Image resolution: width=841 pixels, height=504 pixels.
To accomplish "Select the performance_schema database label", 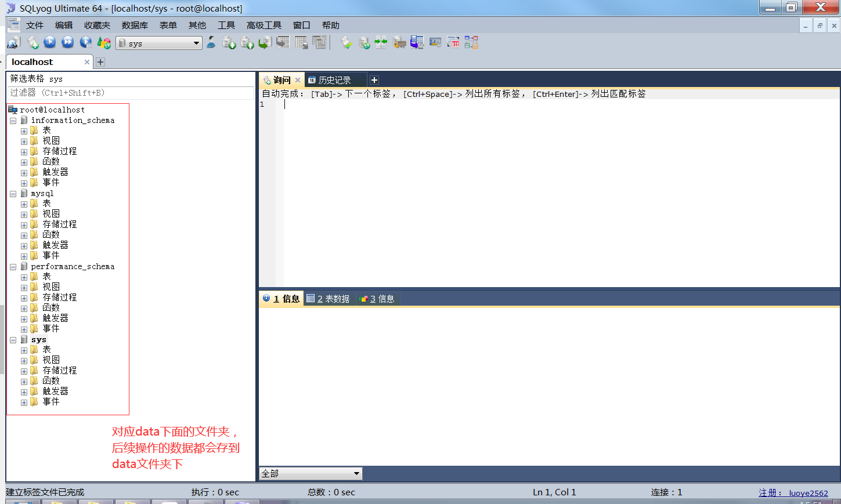I will [73, 267].
